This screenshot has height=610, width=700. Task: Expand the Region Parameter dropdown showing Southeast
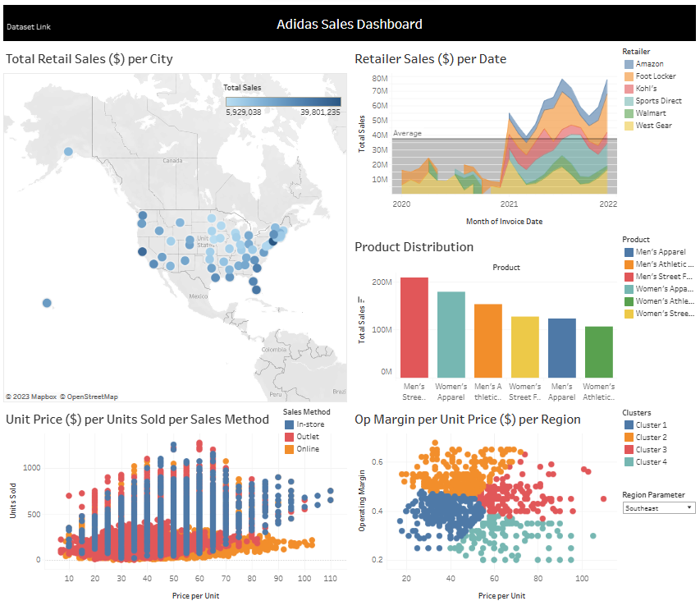[658, 507]
